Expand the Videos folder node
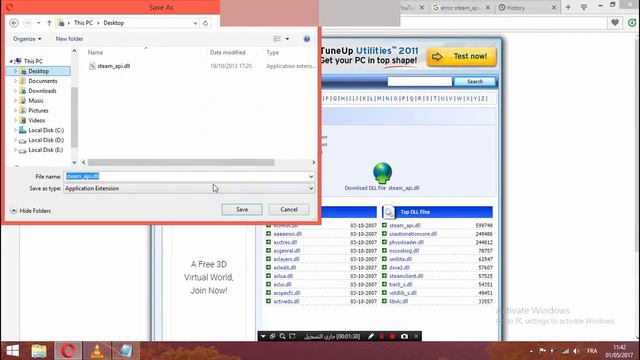Viewport: 640px width, 360px height. click(16, 120)
